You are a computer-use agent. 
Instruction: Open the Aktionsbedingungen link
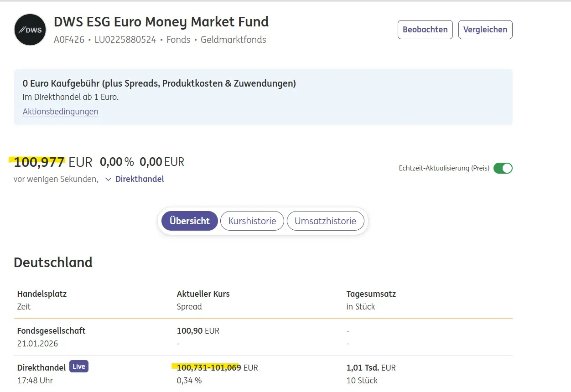coord(60,112)
